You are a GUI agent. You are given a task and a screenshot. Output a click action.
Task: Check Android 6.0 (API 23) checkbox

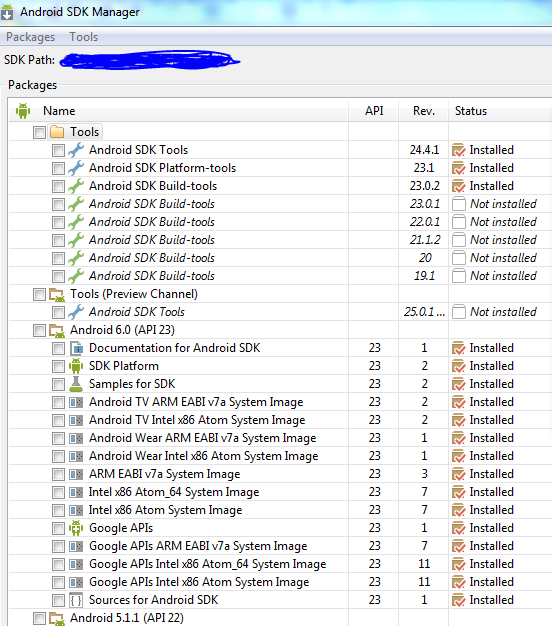point(39,331)
